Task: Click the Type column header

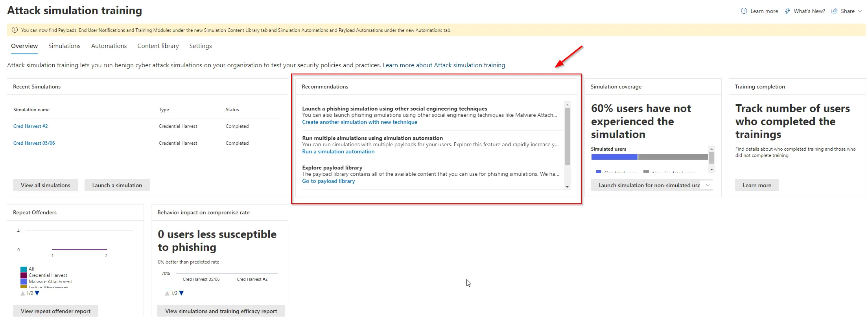Action: tap(164, 110)
